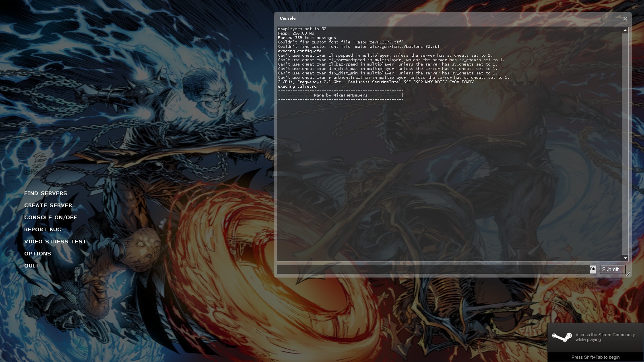Viewport: 644px width, 362px height.
Task: Click the Steam Community access notification text
Action: point(605,337)
